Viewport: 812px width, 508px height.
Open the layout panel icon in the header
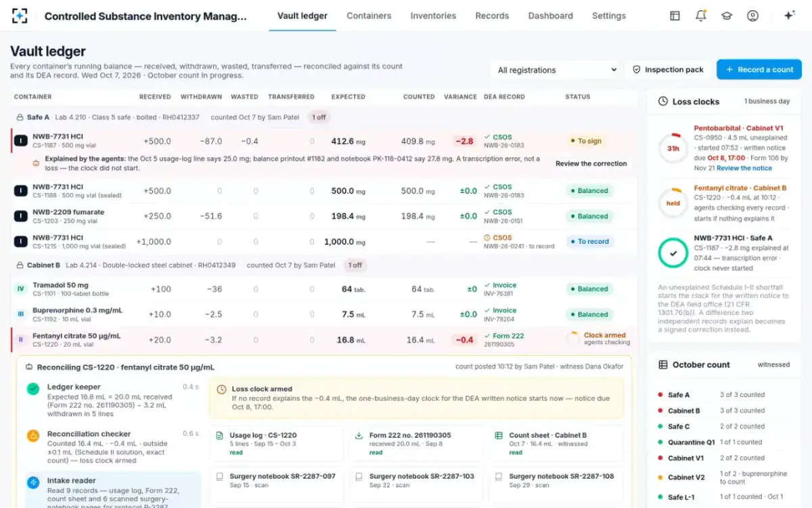point(675,16)
